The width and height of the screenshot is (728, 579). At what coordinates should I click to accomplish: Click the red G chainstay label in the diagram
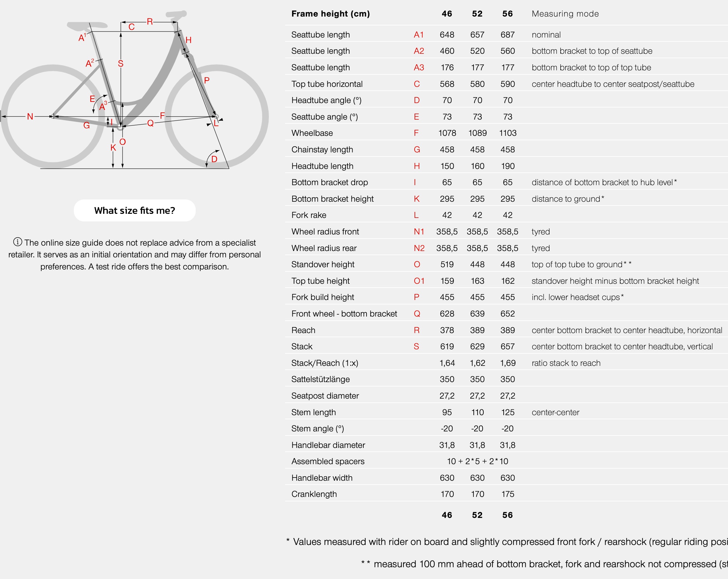[87, 126]
